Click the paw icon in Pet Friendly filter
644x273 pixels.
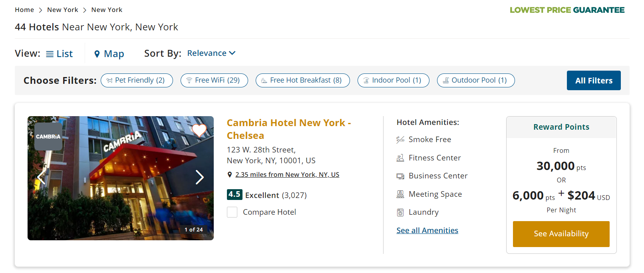click(109, 80)
